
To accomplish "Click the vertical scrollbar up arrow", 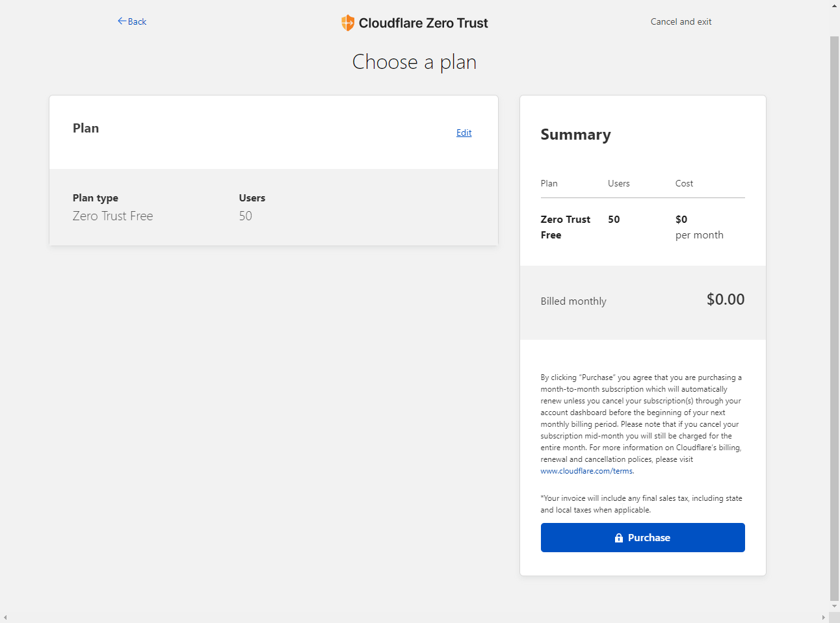I will pos(835,6).
